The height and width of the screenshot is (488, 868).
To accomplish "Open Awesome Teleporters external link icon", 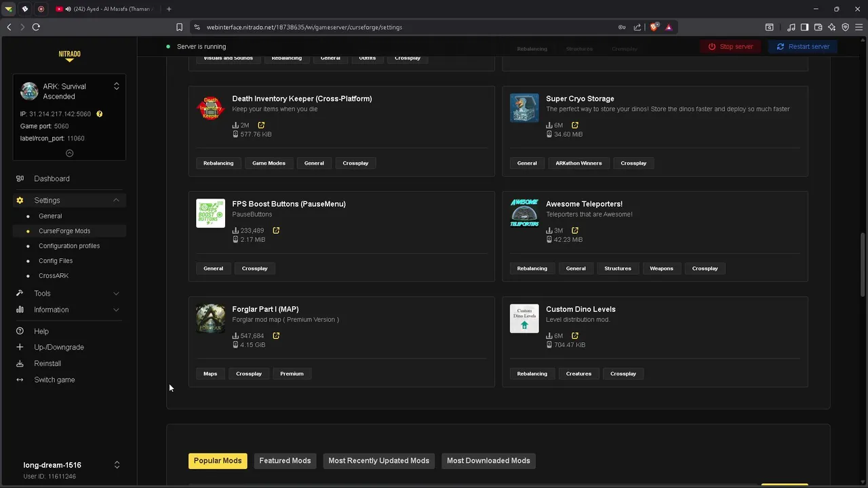I will coord(575,230).
